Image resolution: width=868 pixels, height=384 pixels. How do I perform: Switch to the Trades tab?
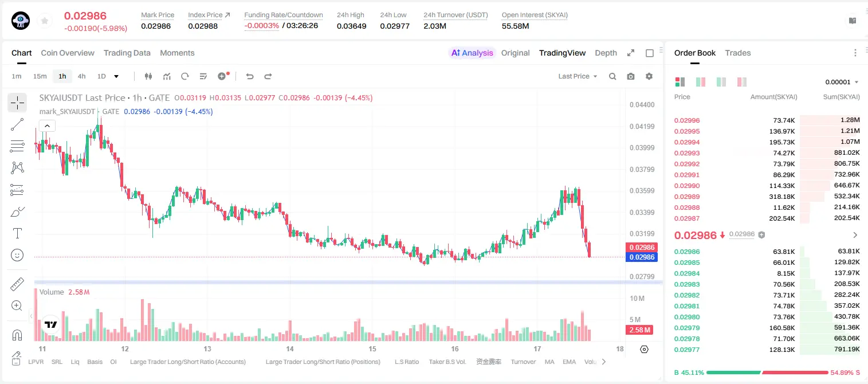click(x=737, y=53)
